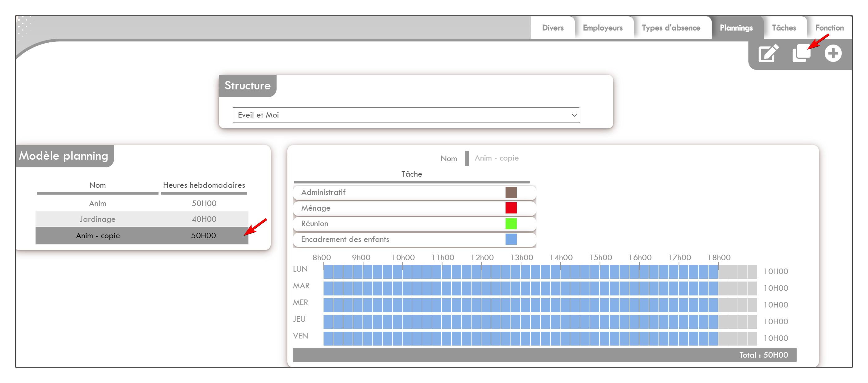Click the first LUN timeline cell at 8h00
Screen dimensions: 868x383
328,272
